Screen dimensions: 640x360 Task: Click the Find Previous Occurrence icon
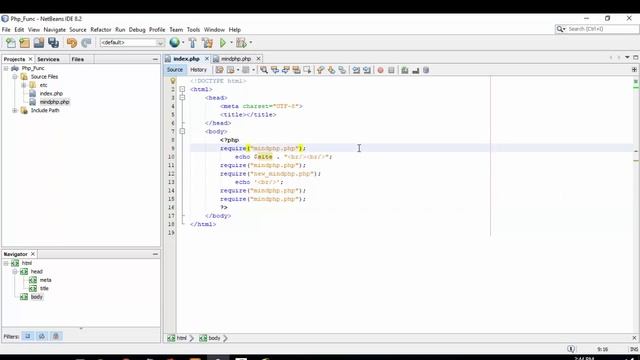[x=275, y=70]
